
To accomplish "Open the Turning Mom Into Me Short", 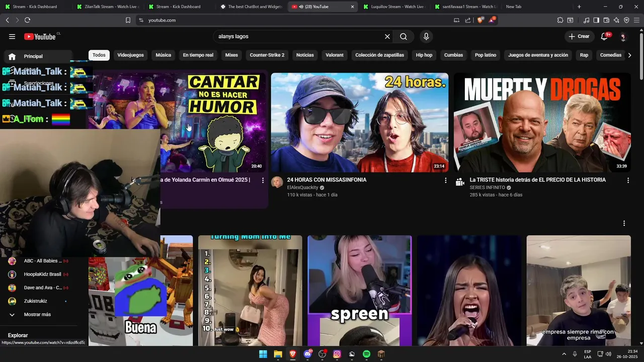I will [250, 291].
